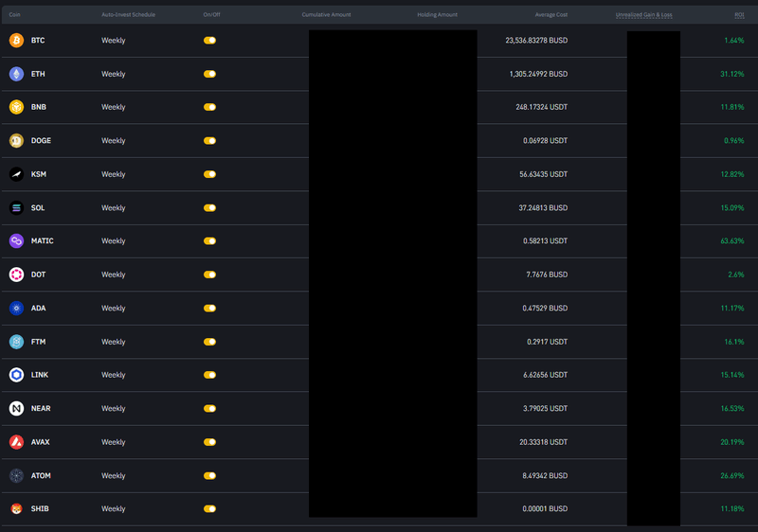The width and height of the screenshot is (758, 532).
Task: Turn off the AVAX toggle
Action: point(209,442)
